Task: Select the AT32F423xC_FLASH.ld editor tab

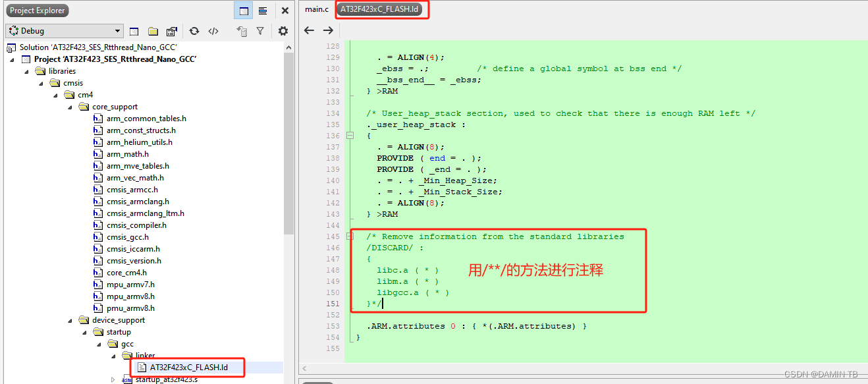Action: coord(379,9)
